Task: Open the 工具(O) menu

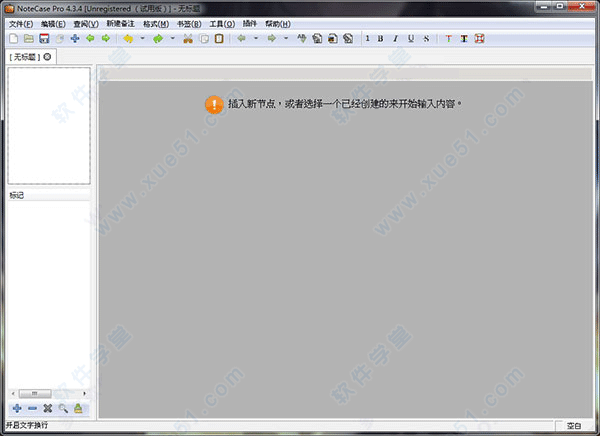Action: tap(222, 24)
